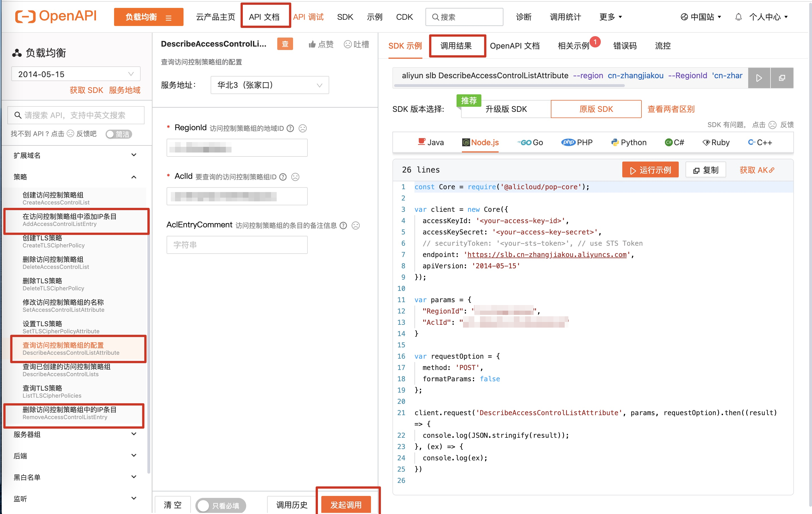Open the 2014-05-15 version dropdown
The image size is (812, 514).
(x=76, y=74)
